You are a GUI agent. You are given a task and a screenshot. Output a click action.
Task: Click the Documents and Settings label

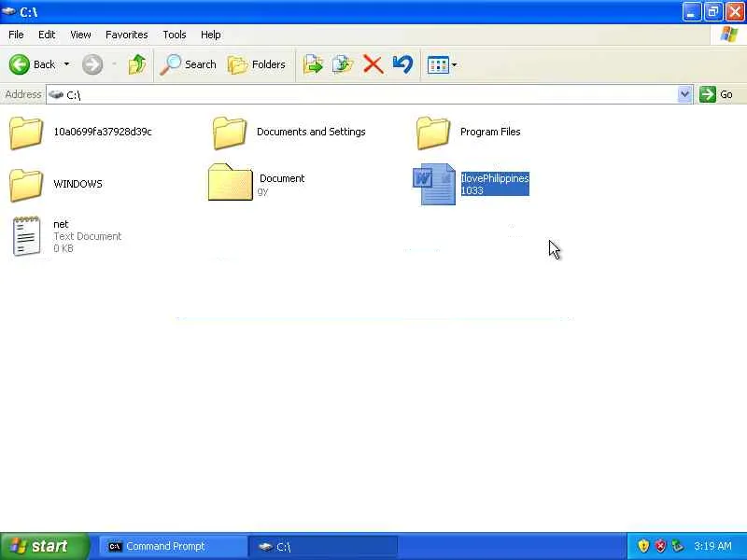coord(311,132)
